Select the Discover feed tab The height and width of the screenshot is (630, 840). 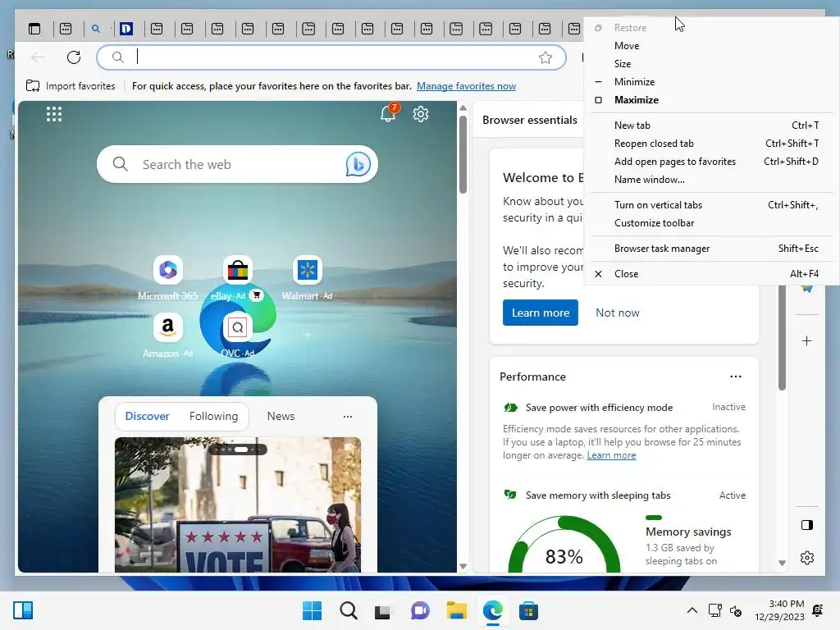[148, 416]
